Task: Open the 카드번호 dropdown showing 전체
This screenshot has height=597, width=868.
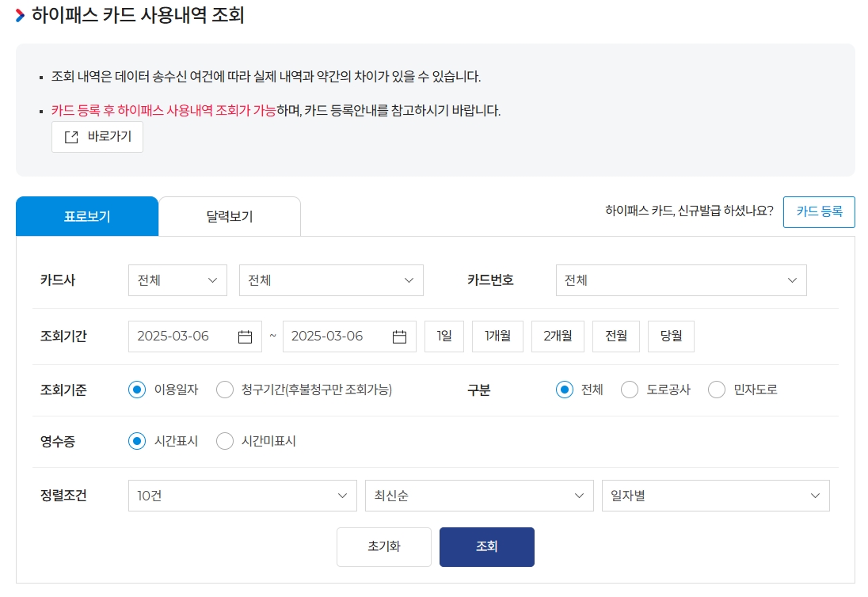Action: click(x=680, y=279)
